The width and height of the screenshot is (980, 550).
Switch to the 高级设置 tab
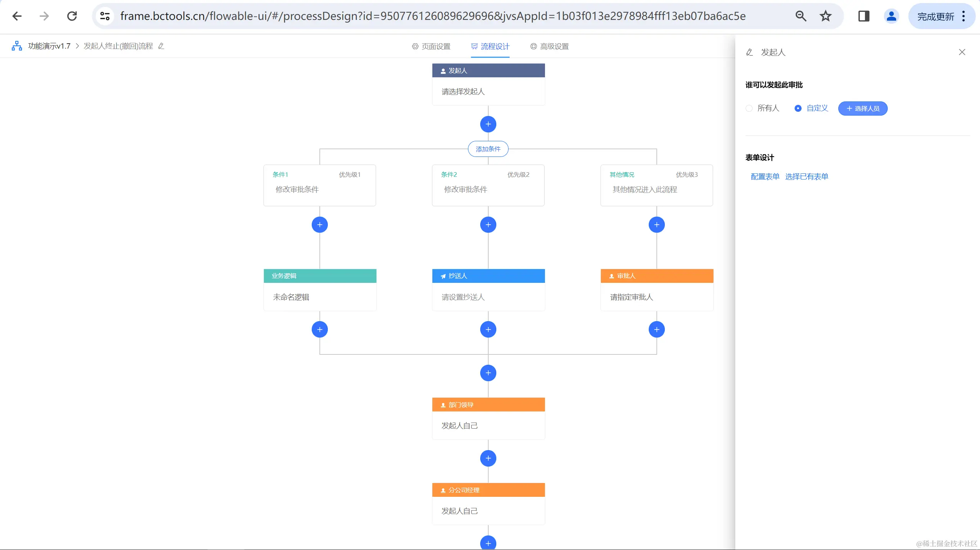pos(550,46)
